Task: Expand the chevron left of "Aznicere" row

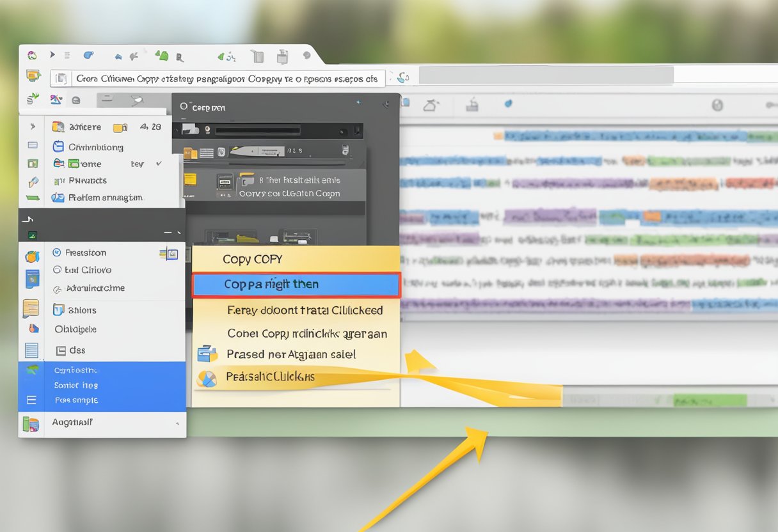Action: 33,127
